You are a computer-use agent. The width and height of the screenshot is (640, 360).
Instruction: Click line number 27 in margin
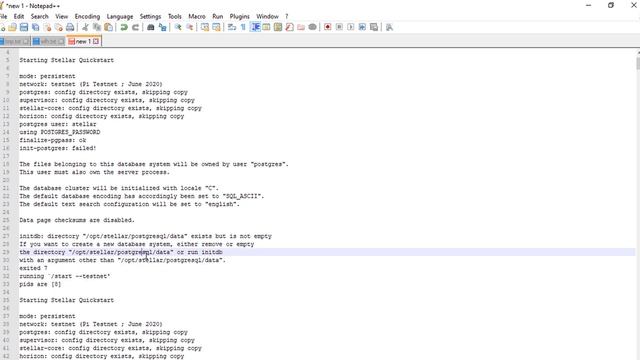coord(6,236)
